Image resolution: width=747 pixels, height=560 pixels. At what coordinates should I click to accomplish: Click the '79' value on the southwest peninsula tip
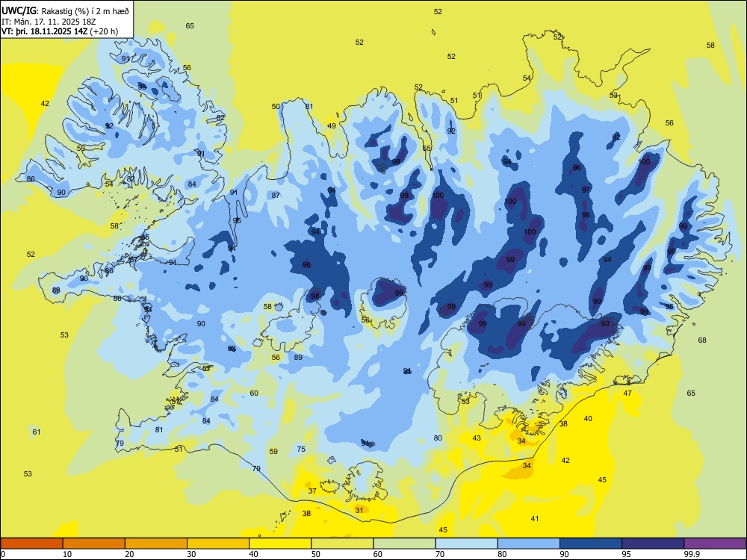(x=120, y=444)
